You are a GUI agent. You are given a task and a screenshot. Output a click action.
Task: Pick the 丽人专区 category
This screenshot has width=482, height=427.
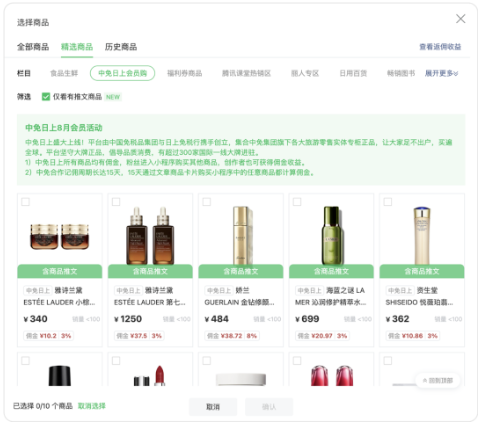(x=305, y=73)
